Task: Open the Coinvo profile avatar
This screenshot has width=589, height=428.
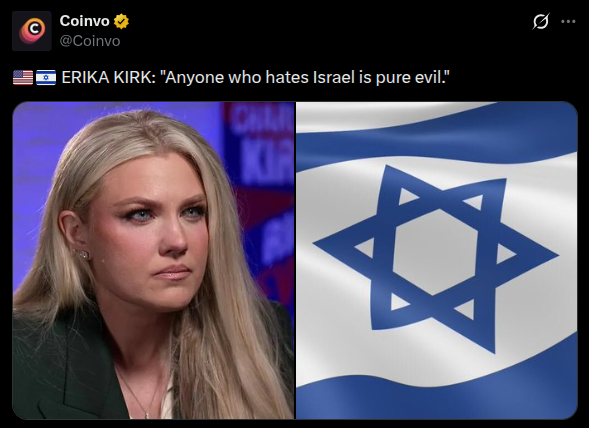Action: coord(32,31)
